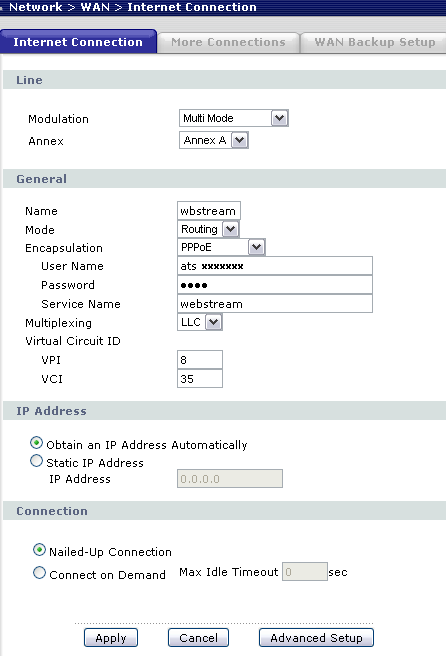Open the WAN Backup Setup tab

(374, 42)
